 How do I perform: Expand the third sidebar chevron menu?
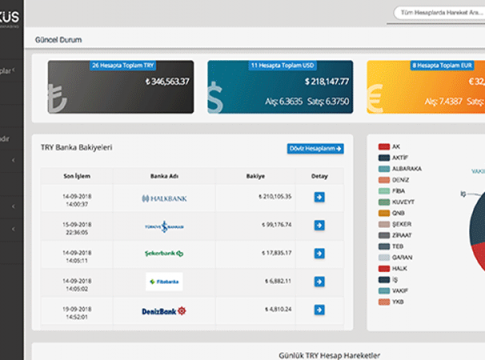(x=13, y=229)
